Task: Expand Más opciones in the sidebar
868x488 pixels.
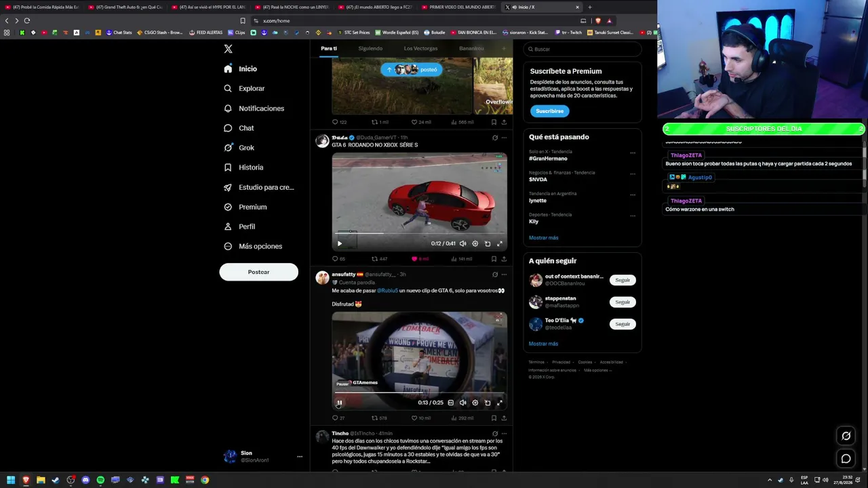Action: click(253, 246)
